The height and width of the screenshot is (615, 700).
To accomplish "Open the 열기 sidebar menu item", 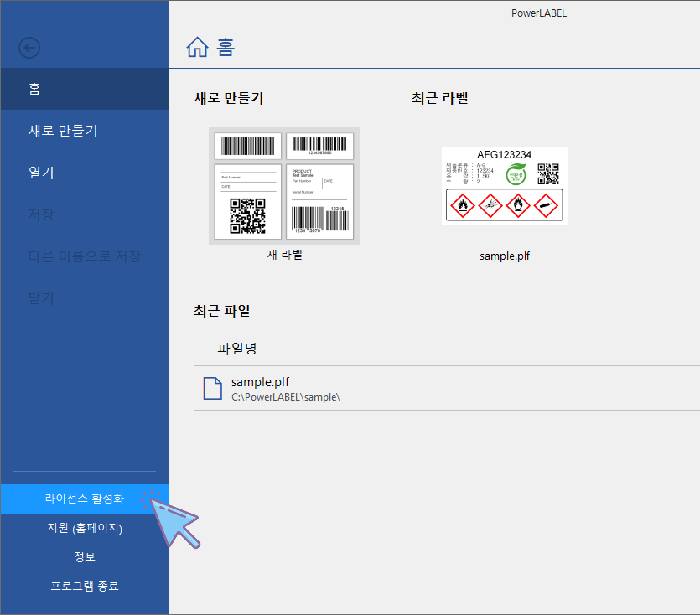I will click(x=84, y=173).
